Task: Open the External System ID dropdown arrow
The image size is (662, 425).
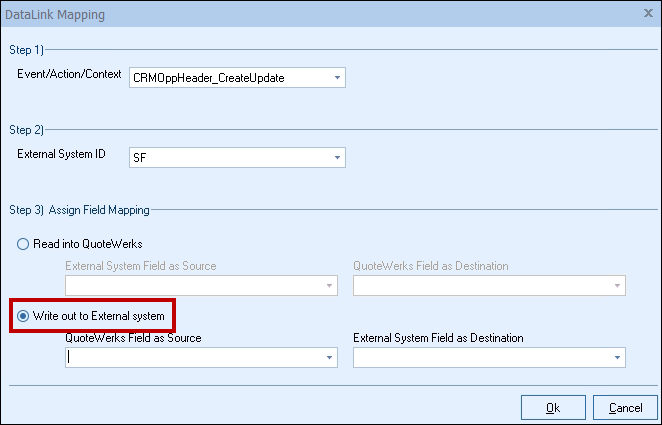Action: coord(337,158)
